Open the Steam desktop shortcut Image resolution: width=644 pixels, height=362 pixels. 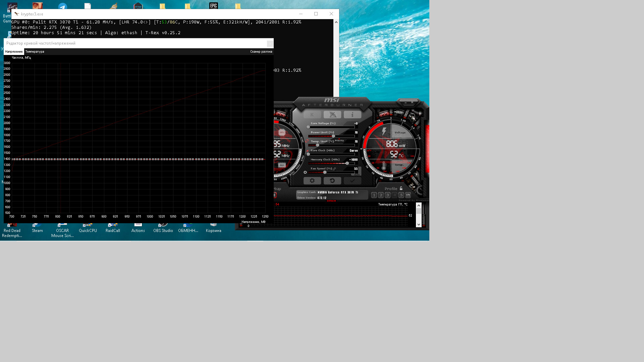37,228
